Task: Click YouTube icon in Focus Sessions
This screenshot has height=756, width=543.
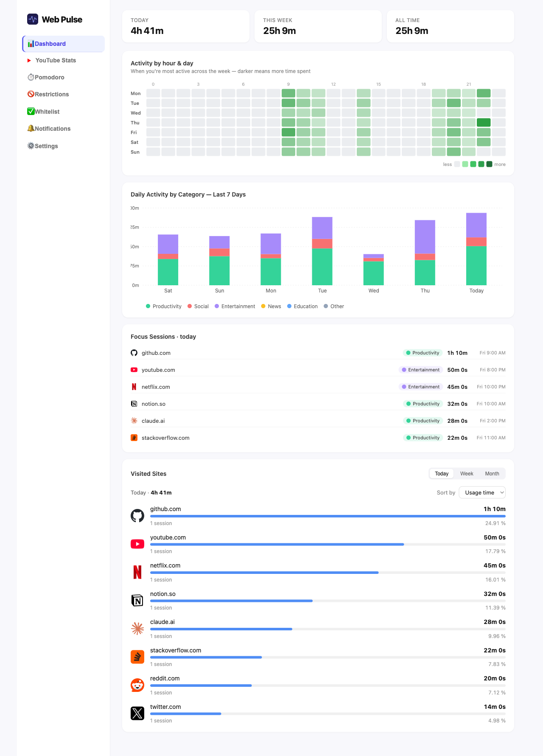Action: 134,370
